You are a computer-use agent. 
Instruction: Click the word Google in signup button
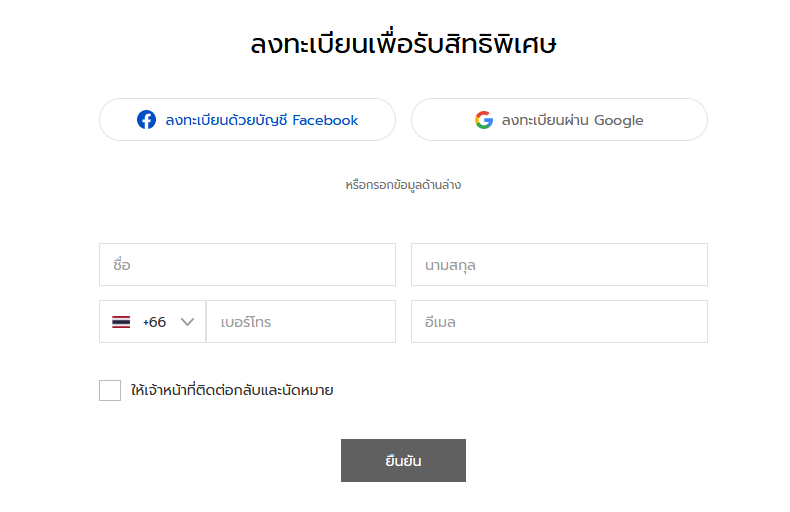[619, 120]
